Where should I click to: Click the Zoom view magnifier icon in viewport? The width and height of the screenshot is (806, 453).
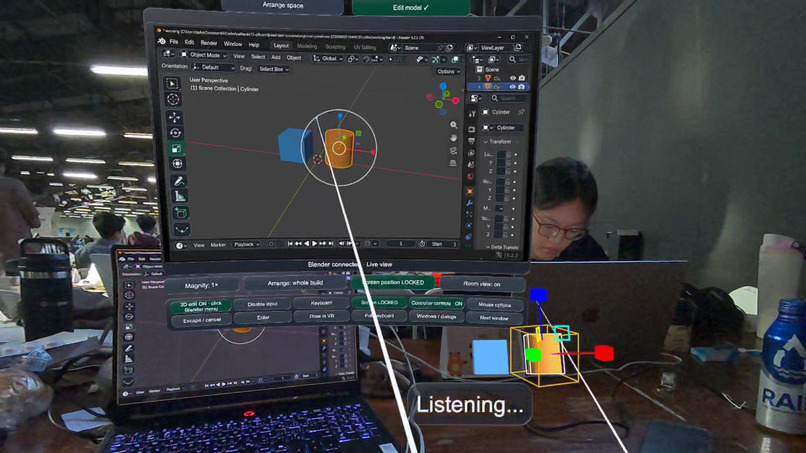click(x=453, y=125)
